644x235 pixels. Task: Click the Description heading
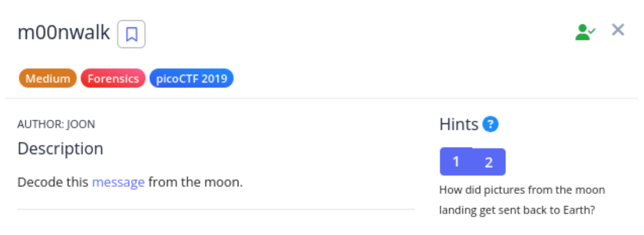coord(60,148)
